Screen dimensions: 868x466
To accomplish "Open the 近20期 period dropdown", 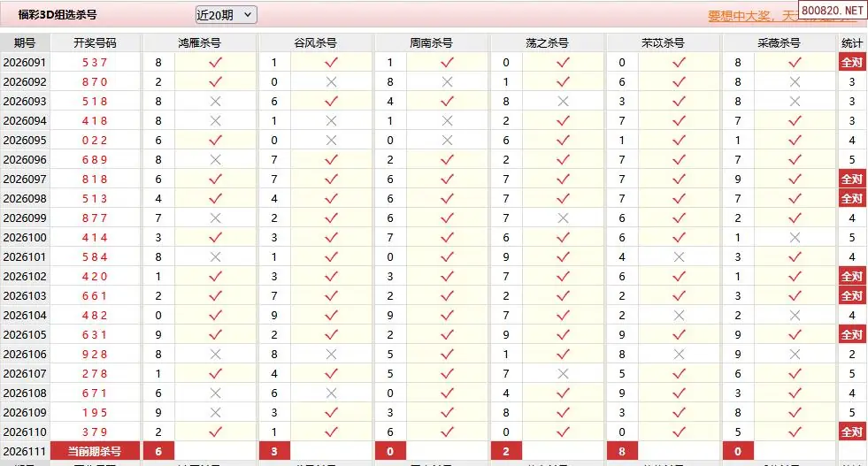I will coord(226,14).
